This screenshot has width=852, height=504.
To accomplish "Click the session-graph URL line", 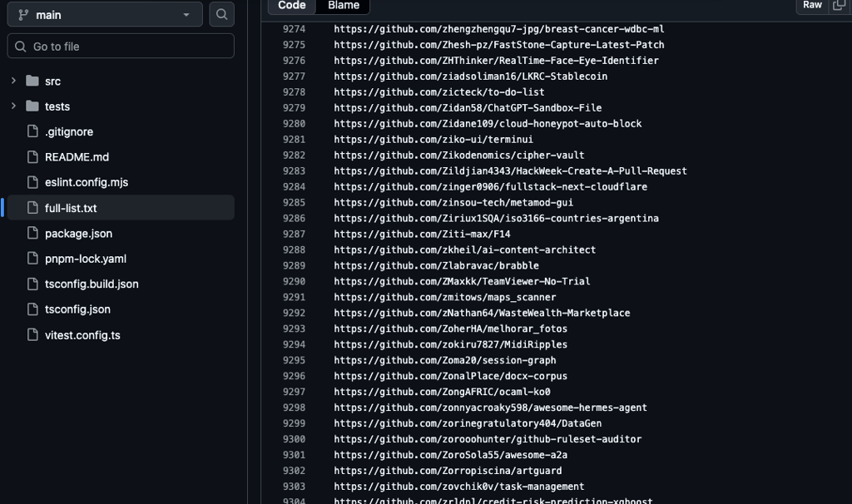I will pyautogui.click(x=445, y=359).
